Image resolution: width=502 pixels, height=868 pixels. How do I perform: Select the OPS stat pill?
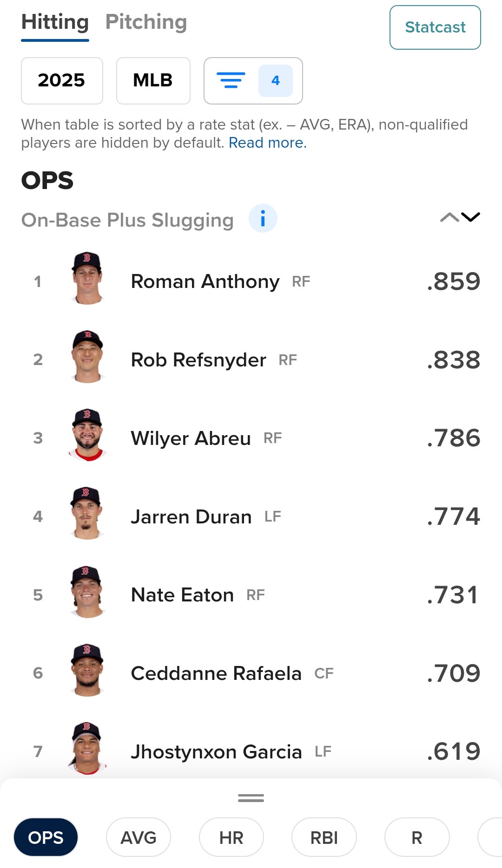(46, 837)
